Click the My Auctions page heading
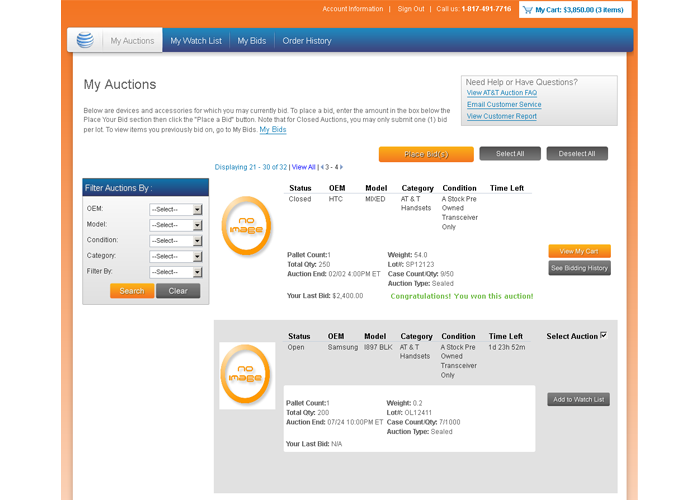Viewport: 700px width, 500px height. pyautogui.click(x=120, y=84)
